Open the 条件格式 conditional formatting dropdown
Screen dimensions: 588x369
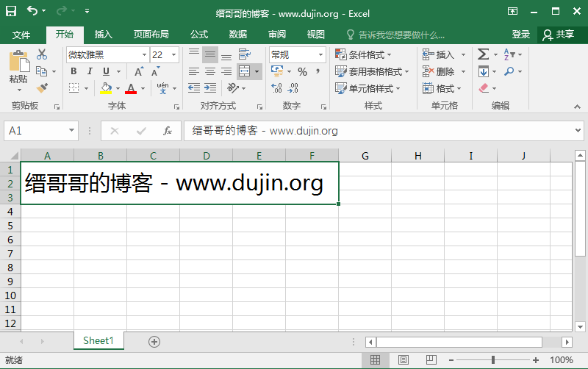point(362,54)
